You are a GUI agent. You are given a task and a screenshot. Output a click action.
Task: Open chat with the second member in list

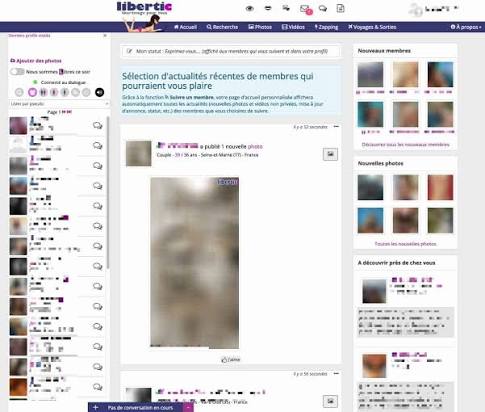(97, 145)
